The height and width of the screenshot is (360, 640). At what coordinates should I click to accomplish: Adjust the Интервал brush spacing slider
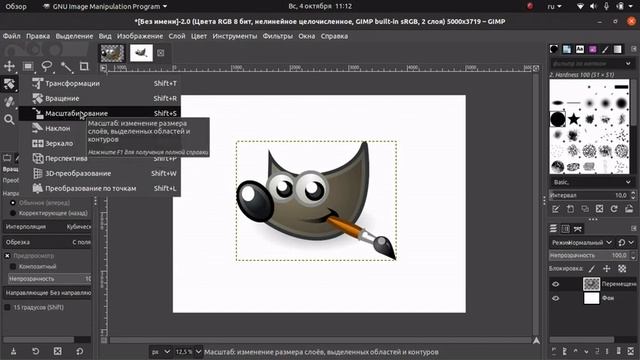click(588, 195)
